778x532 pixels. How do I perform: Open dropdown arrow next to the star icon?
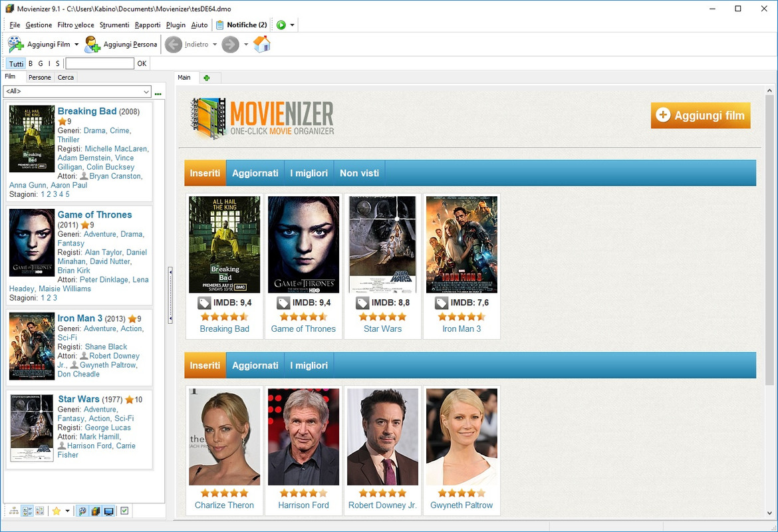click(67, 511)
